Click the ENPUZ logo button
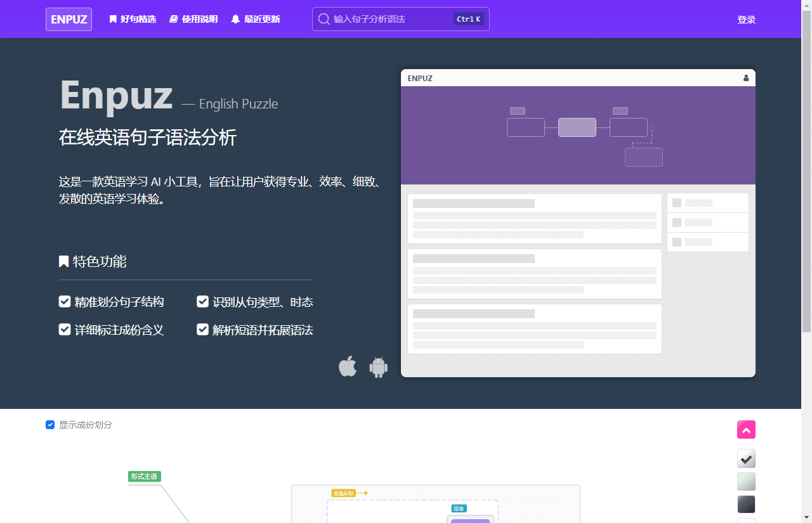 (x=69, y=19)
